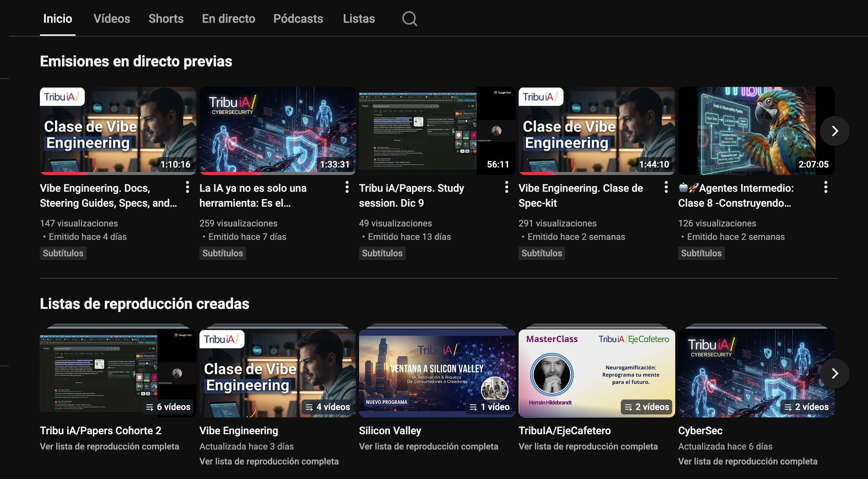This screenshot has height=479, width=868.
Task: Open options menu on Agentes Intermedio Clase 8
Action: click(826, 188)
